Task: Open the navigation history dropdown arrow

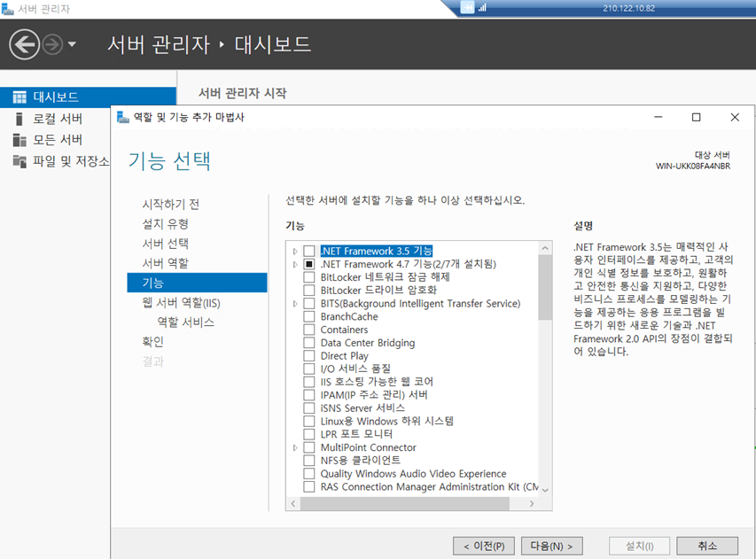Action: [x=73, y=44]
